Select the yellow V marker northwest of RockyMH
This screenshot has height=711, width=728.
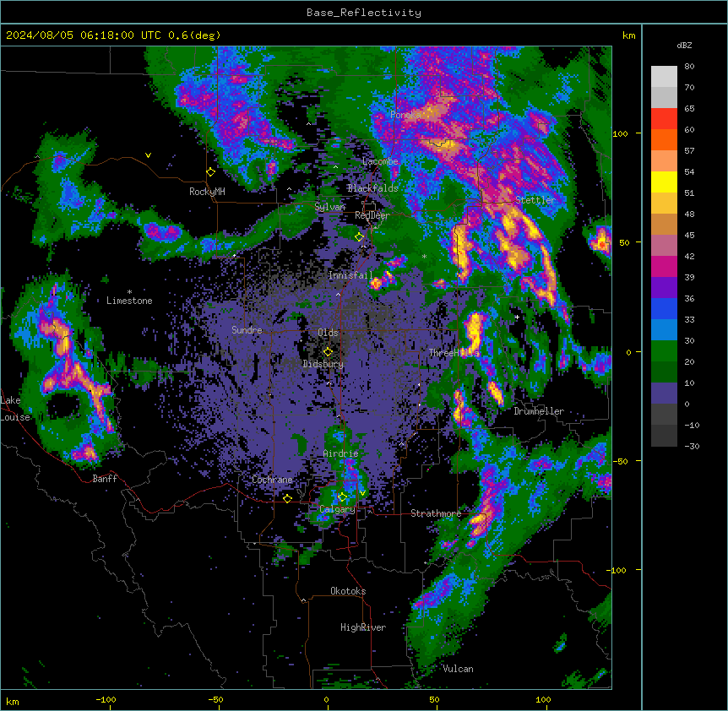(x=148, y=155)
